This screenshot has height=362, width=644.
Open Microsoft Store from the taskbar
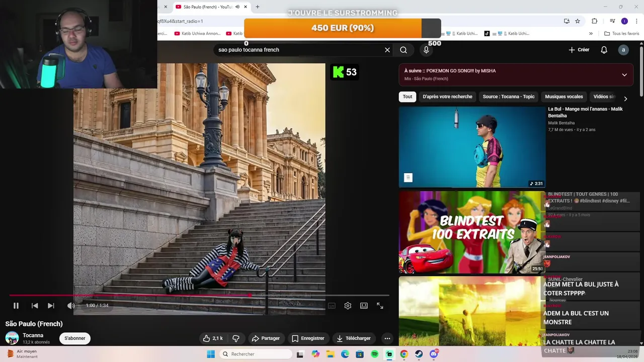[360, 354]
